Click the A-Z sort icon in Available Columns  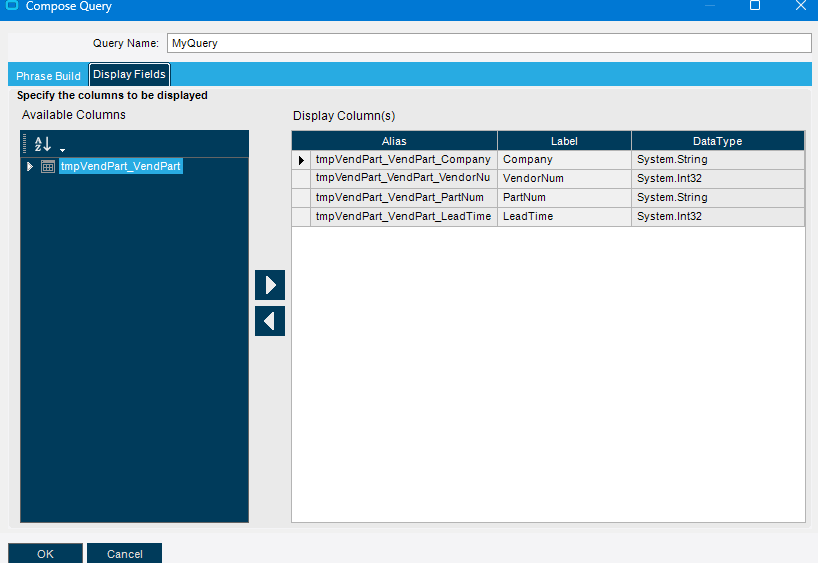(x=43, y=143)
